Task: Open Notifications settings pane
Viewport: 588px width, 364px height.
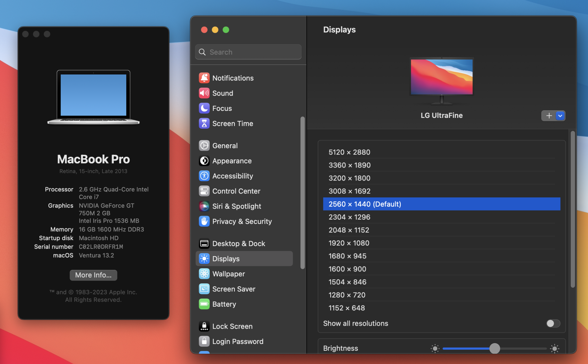Action: pos(233,78)
